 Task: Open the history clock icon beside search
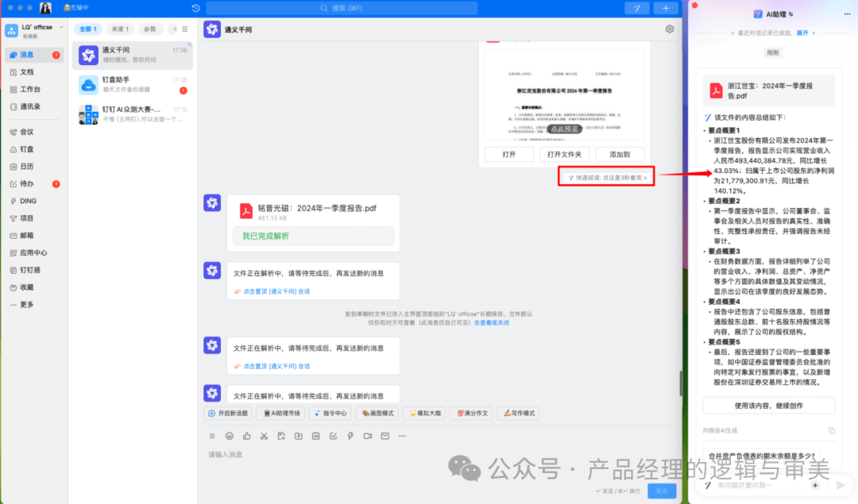click(195, 8)
